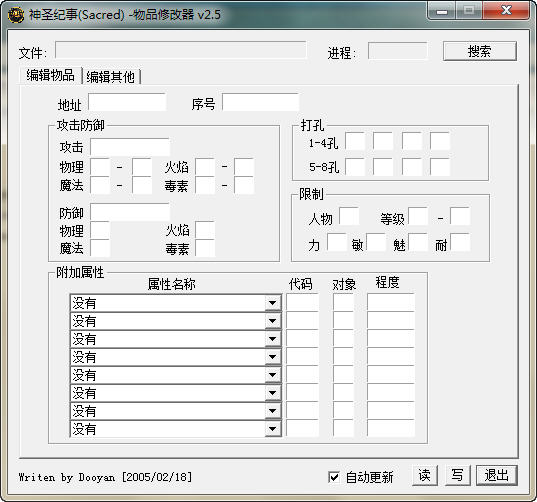The height and width of the screenshot is (502, 537).
Task: Click the first box in 5-8孔 row
Action: (355, 167)
